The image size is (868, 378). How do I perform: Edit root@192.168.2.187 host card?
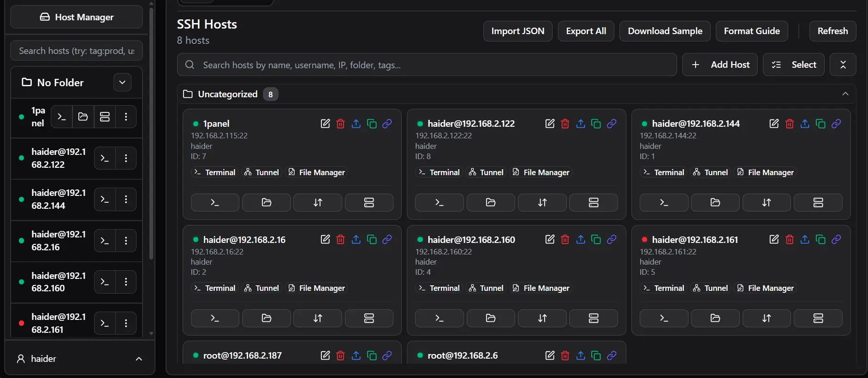pos(325,355)
